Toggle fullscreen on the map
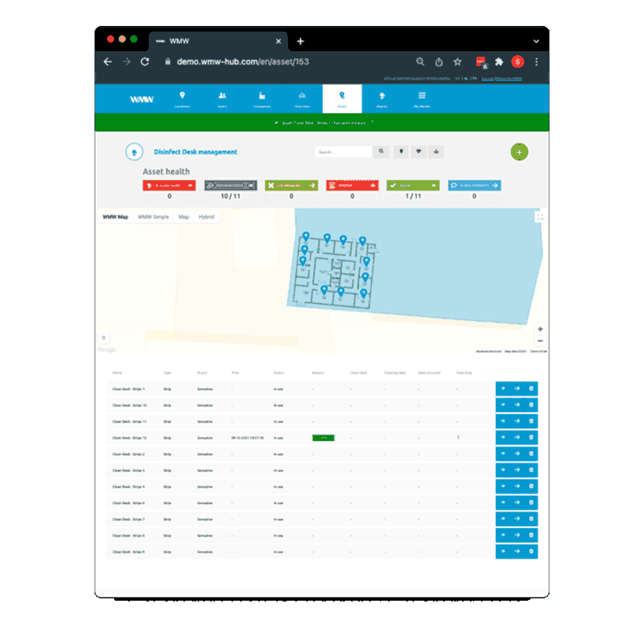Screen dimensions: 644x644 (540, 217)
